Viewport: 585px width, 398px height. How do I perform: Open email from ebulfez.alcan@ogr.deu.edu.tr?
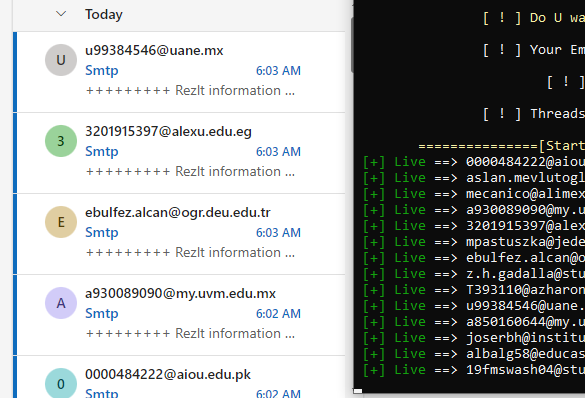click(x=179, y=234)
